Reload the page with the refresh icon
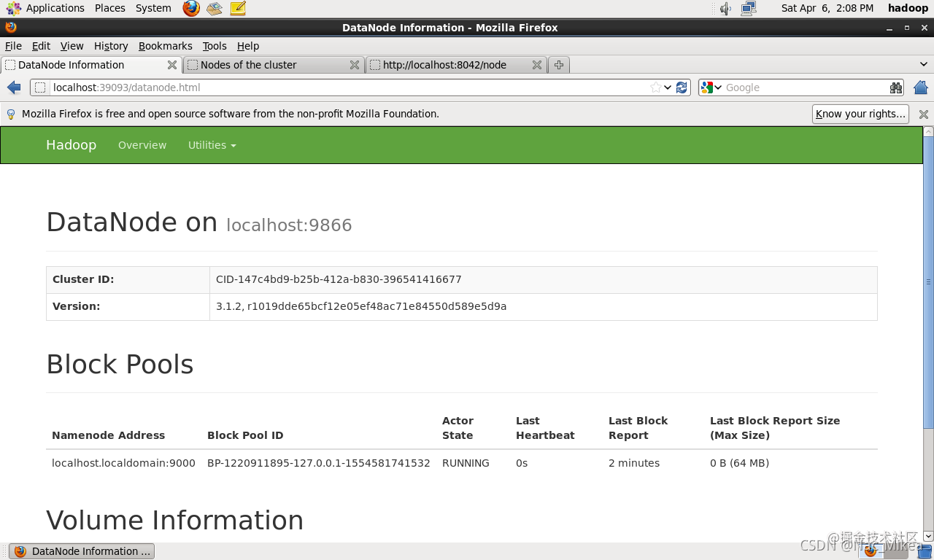 pos(682,87)
